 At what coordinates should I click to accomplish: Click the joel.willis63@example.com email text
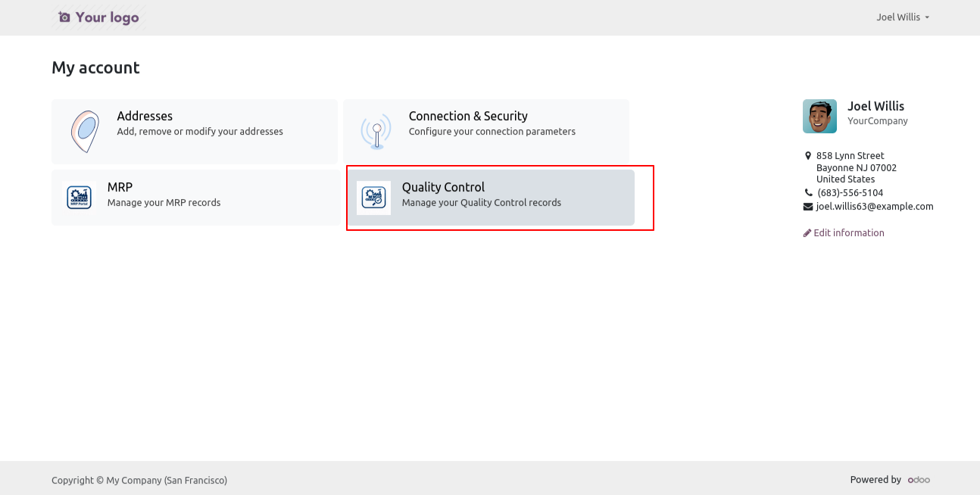tap(875, 207)
